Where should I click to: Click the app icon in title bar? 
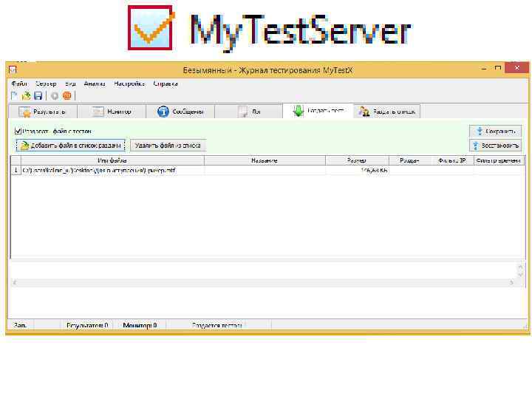13,70
